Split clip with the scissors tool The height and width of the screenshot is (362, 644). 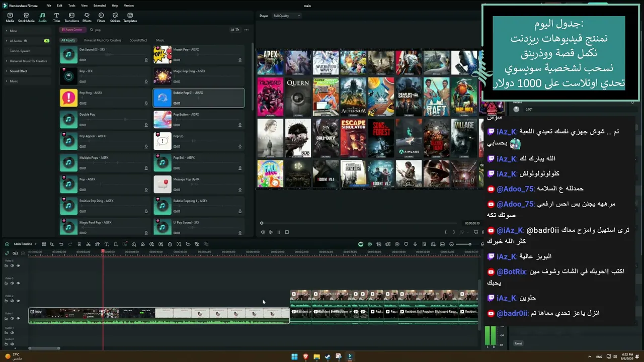point(88,244)
